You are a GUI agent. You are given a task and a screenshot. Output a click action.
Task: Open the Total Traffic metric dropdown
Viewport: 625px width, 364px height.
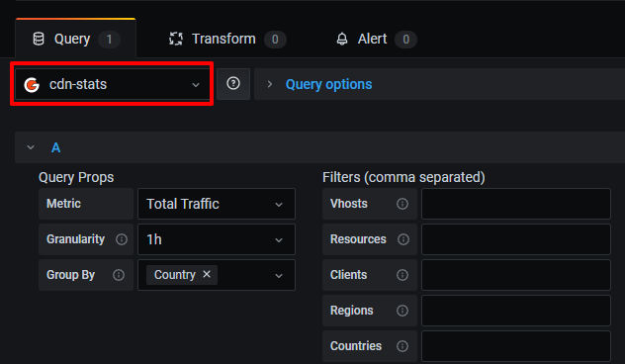pos(217,204)
